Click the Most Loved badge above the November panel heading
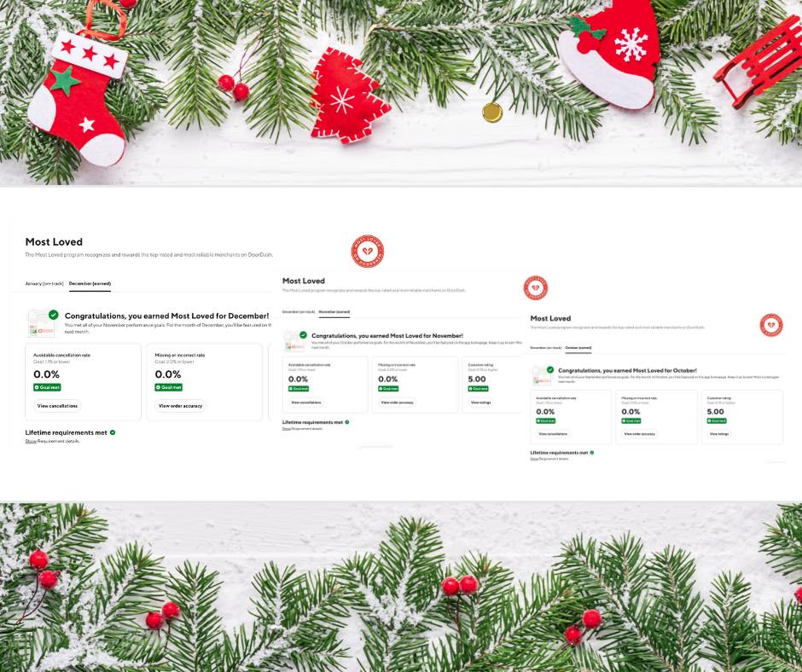The width and height of the screenshot is (802, 672). pos(367,251)
